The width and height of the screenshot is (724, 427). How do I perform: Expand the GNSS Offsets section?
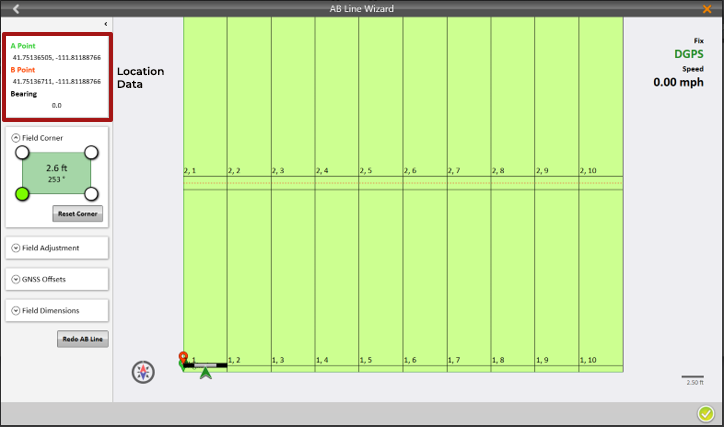coord(16,279)
